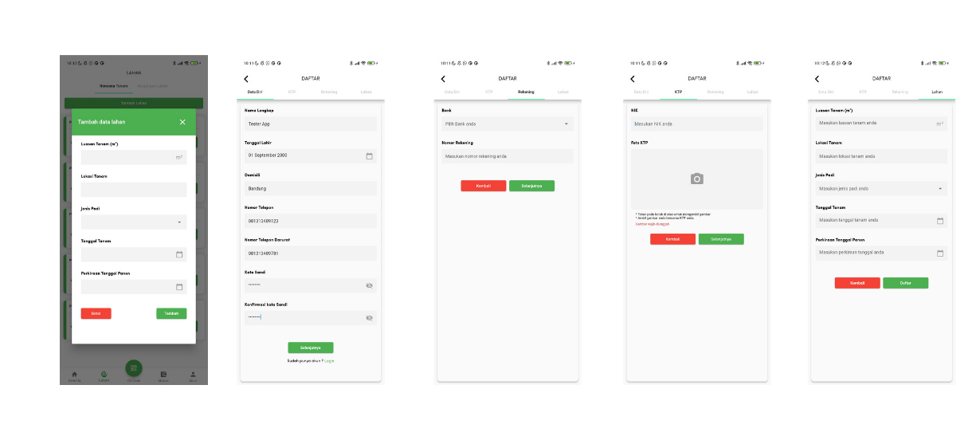Click the red Batal button

[96, 313]
